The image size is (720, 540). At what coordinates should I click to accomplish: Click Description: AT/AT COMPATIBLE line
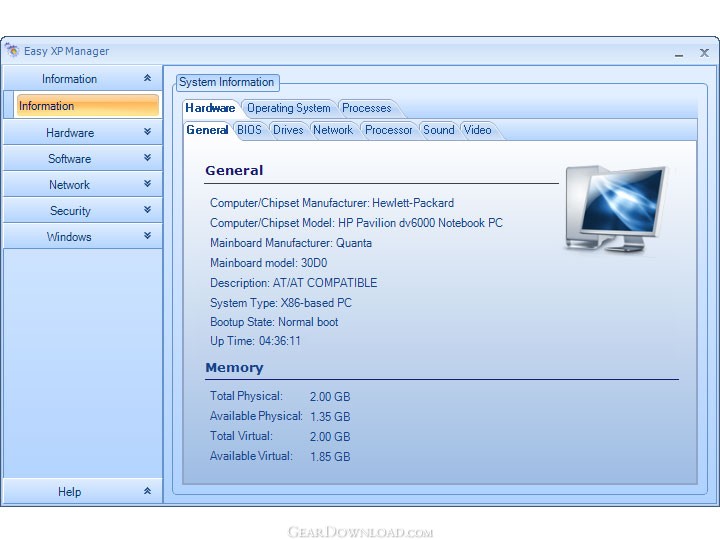pyautogui.click(x=293, y=283)
